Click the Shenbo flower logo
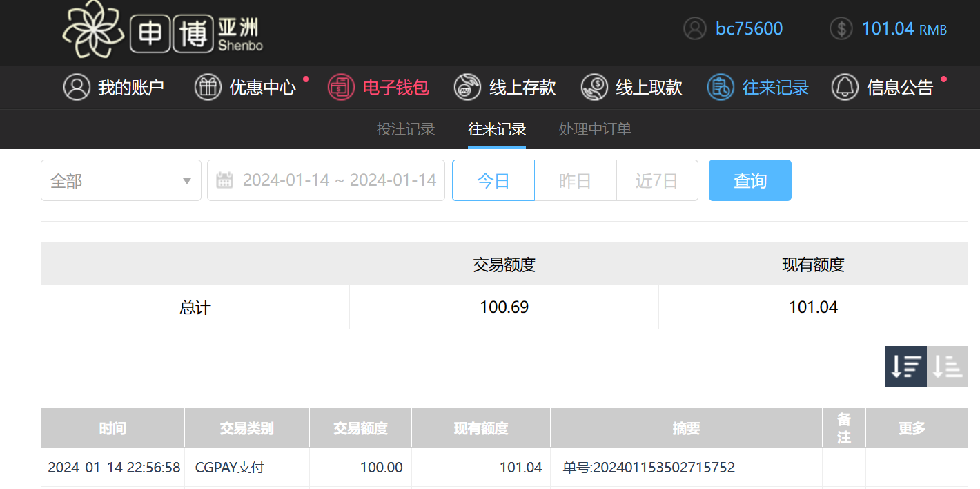This screenshot has height=489, width=980. coord(95,29)
